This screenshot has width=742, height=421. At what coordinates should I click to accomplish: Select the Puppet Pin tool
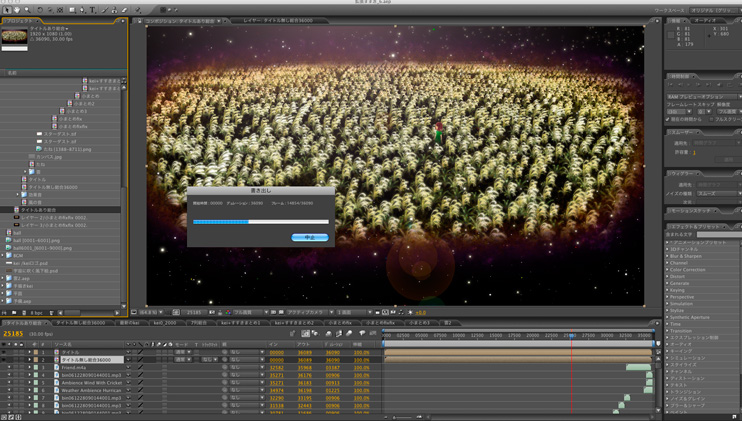pos(138,10)
